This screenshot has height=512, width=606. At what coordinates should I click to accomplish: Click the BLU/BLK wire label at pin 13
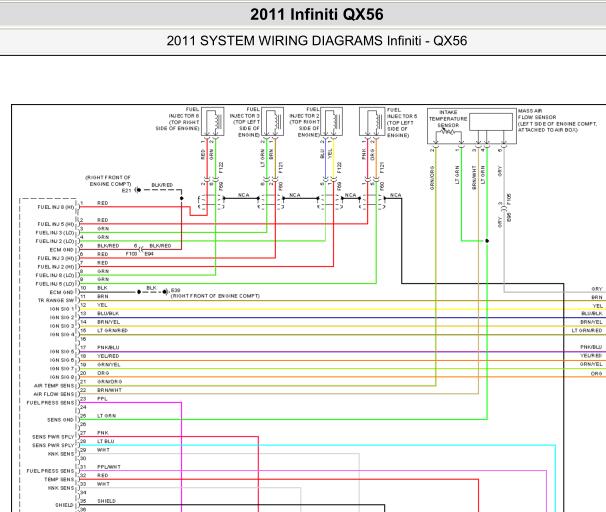108,314
